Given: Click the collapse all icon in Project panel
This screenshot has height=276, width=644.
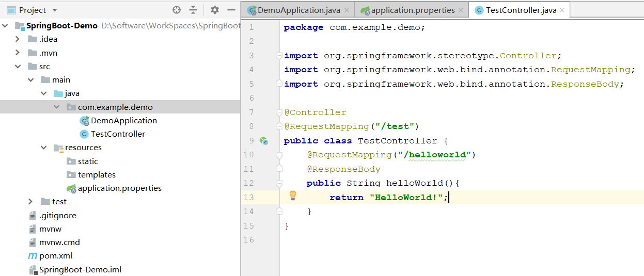Looking at the screenshot, I should click(193, 10).
